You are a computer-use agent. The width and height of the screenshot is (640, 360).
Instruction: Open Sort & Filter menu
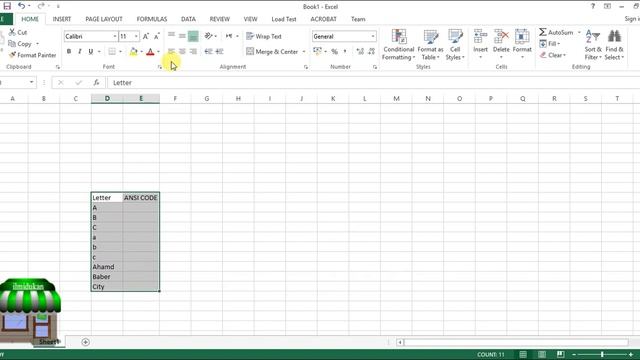pyautogui.click(x=593, y=45)
